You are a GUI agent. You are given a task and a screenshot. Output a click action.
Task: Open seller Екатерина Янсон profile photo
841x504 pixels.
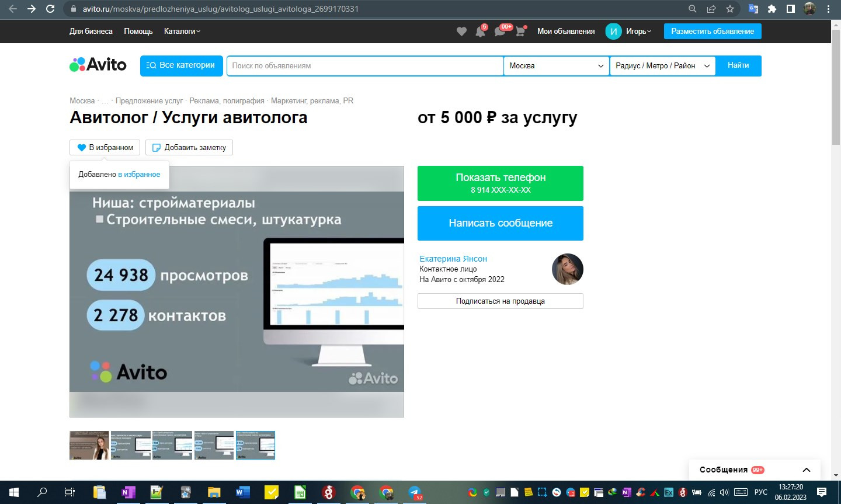567,269
